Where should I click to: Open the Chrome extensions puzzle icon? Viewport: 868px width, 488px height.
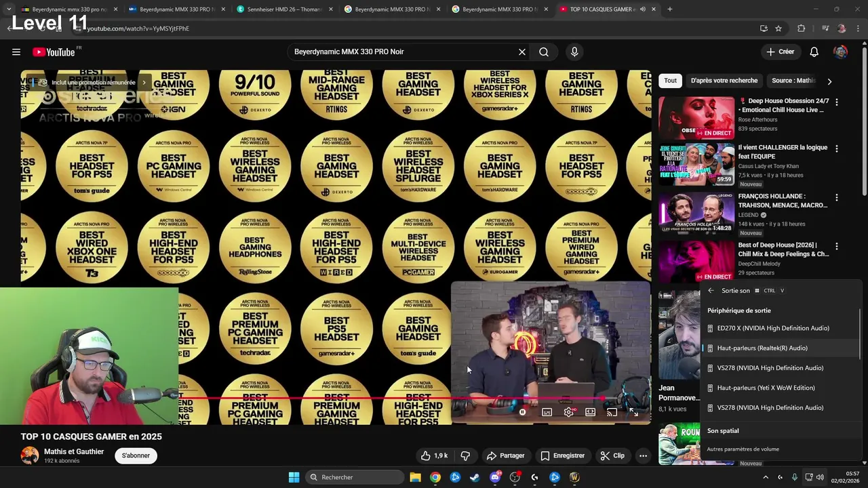click(x=801, y=28)
